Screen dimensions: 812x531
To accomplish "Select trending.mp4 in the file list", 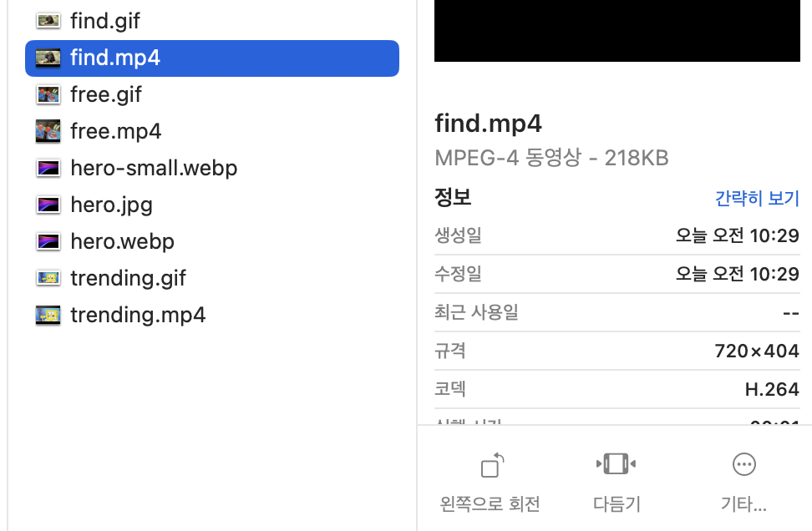I will click(x=212, y=316).
